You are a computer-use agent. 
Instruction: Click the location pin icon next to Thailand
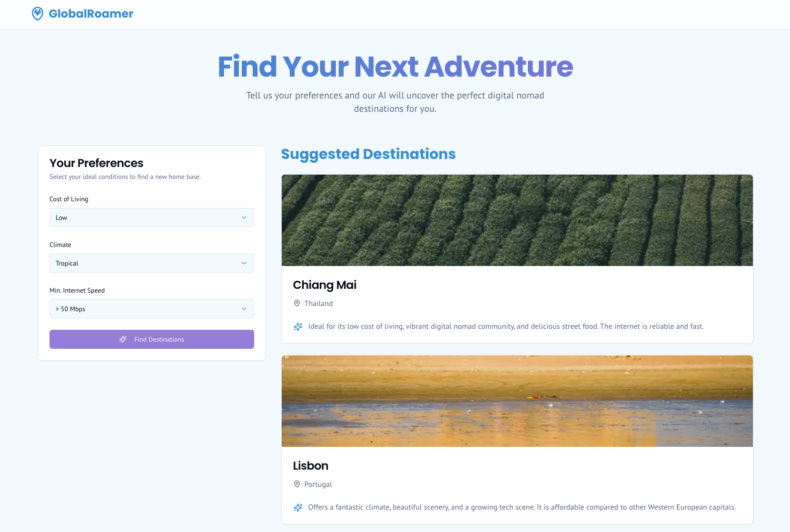click(x=297, y=303)
